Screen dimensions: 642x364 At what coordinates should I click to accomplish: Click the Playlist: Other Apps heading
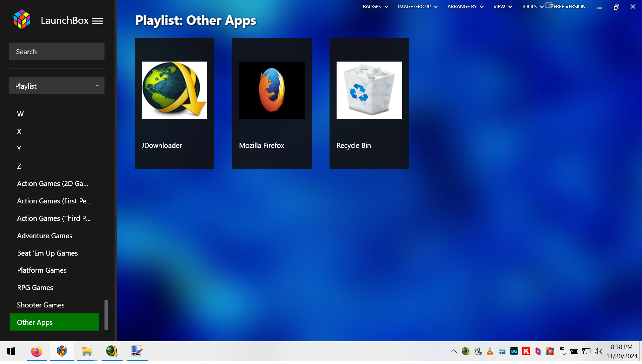pos(196,21)
